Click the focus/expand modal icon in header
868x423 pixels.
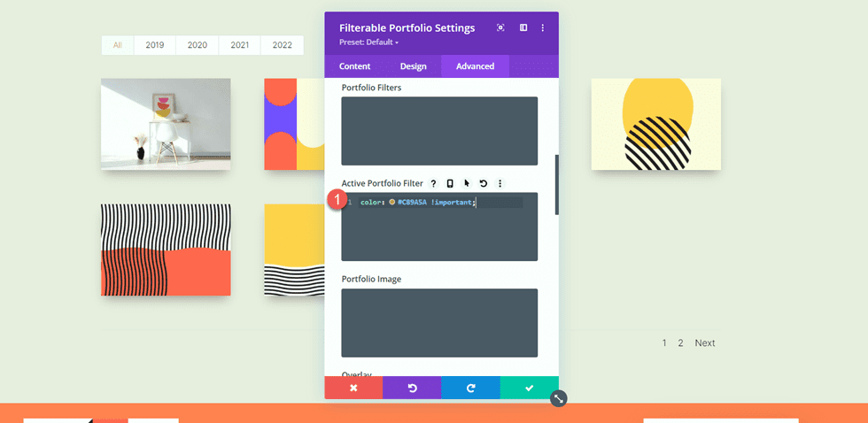[x=500, y=28]
